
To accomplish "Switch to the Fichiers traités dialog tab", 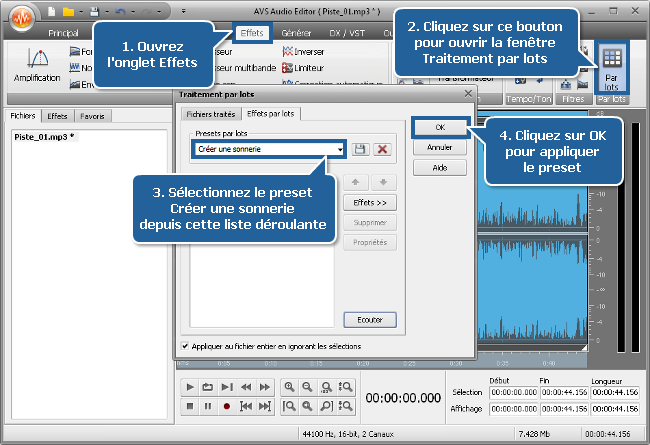I will pyautogui.click(x=211, y=114).
